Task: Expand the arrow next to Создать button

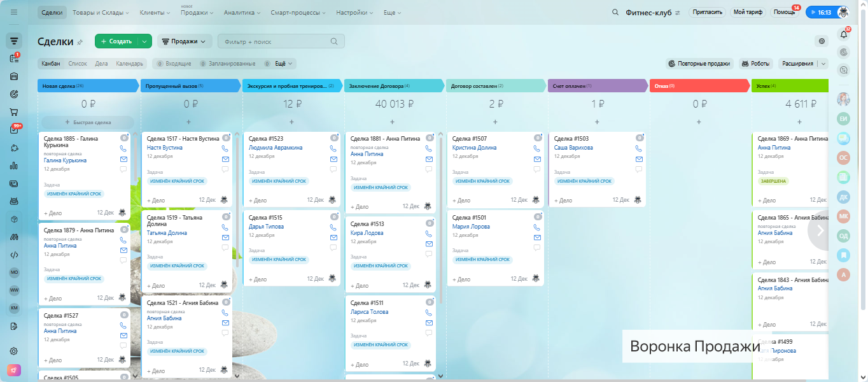Action: pyautogui.click(x=145, y=41)
